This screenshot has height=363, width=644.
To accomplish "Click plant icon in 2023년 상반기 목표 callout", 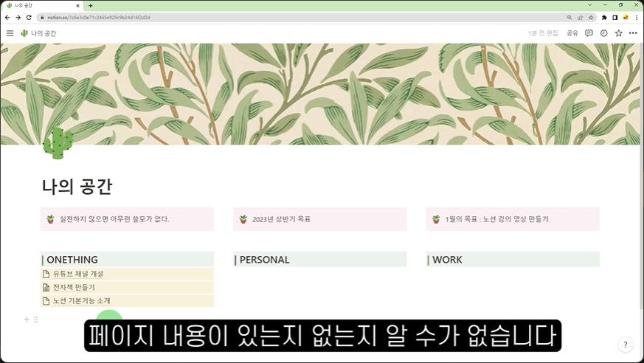I will tap(243, 219).
